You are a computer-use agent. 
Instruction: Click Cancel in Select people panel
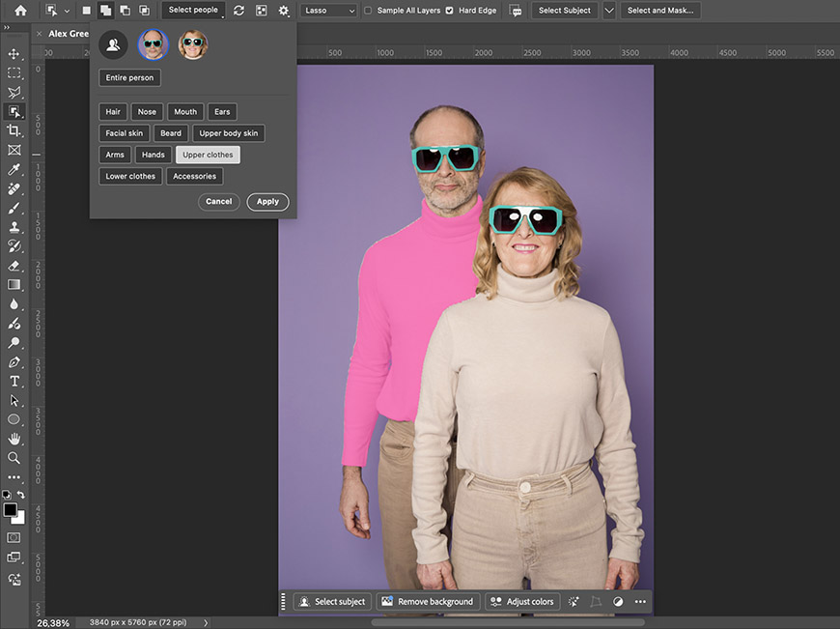tap(218, 202)
